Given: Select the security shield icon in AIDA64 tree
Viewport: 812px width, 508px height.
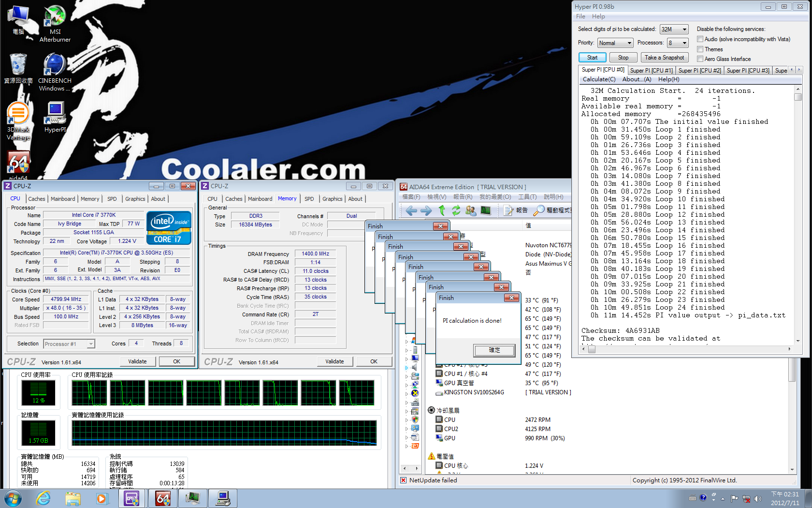Looking at the screenshot, I should pos(415,419).
